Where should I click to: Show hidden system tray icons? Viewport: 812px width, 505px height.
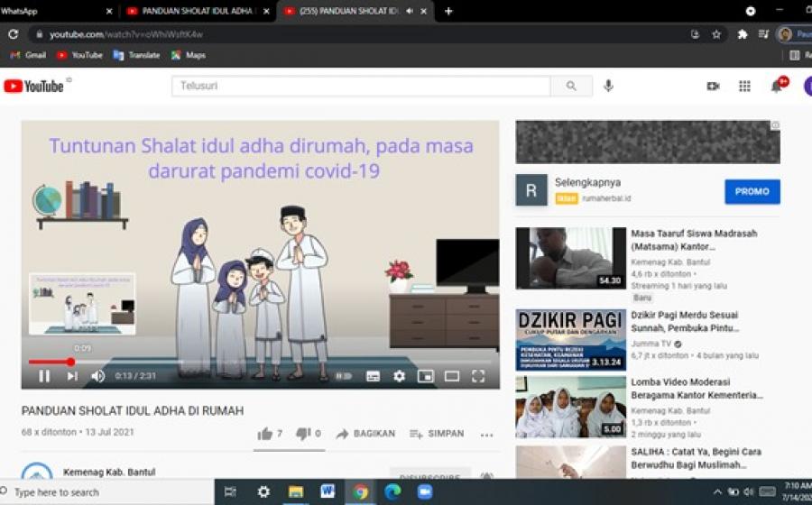pyautogui.click(x=717, y=492)
